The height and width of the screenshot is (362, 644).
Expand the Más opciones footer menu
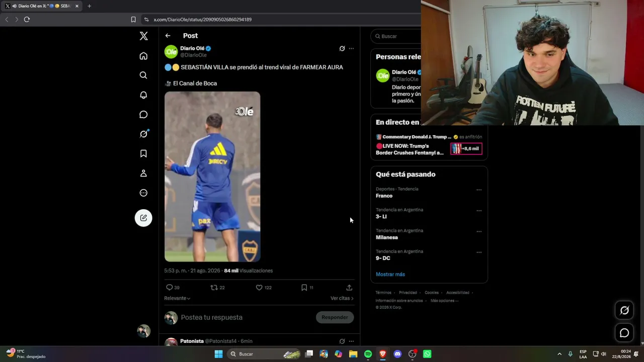(444, 301)
